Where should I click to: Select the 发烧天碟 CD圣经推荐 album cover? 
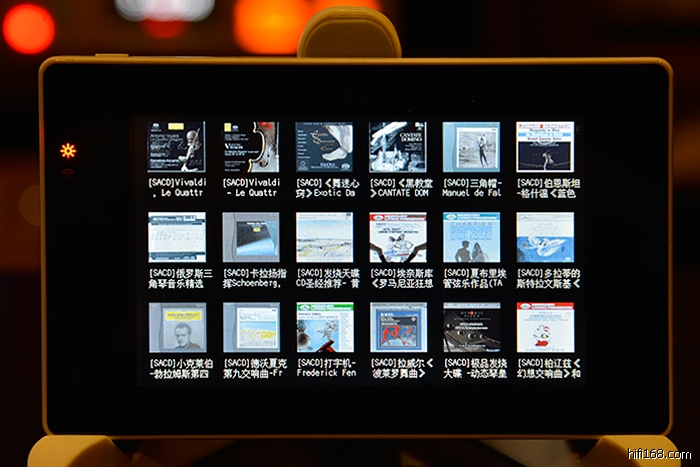tap(324, 237)
